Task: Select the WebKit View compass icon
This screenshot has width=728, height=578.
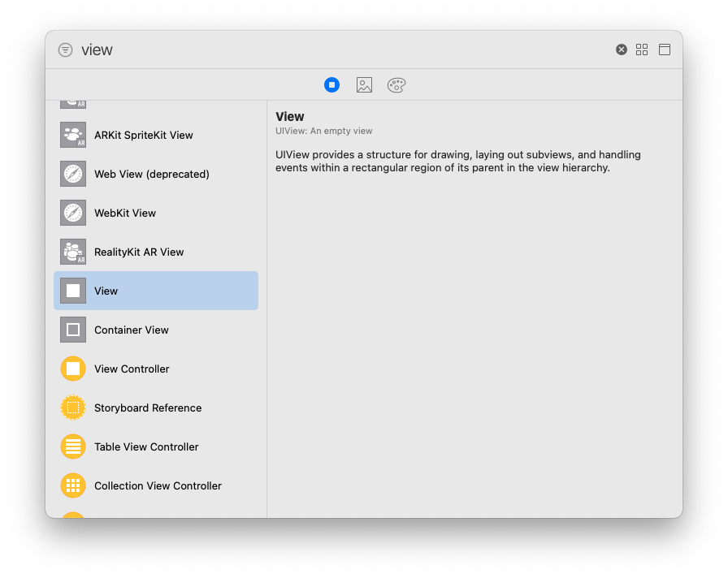Action: 73,213
